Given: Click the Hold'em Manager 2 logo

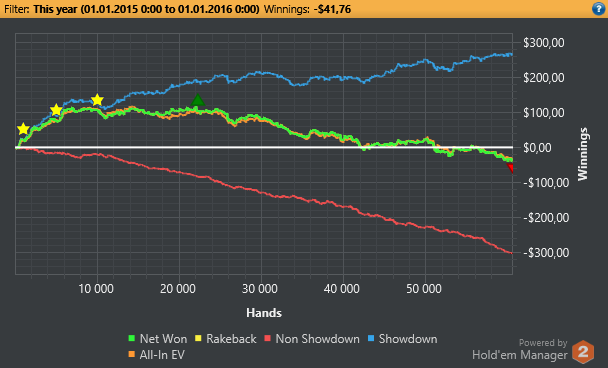Looking at the screenshot, I should 583,351.
